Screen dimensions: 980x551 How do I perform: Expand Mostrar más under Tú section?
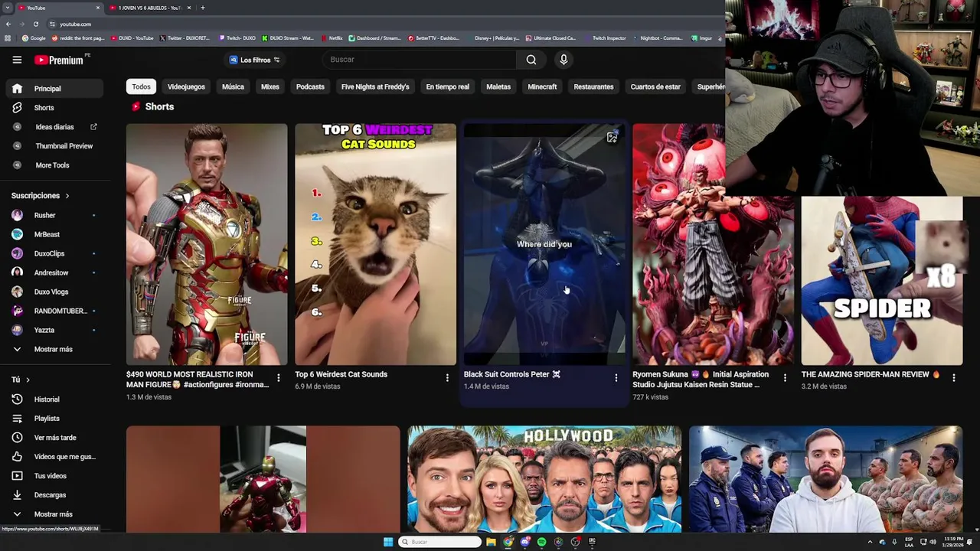[x=52, y=514]
